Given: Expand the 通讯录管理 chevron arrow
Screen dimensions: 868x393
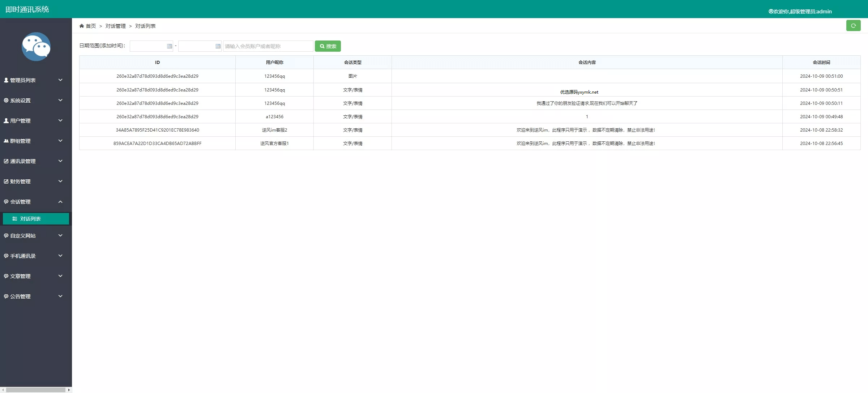Looking at the screenshot, I should [60, 161].
